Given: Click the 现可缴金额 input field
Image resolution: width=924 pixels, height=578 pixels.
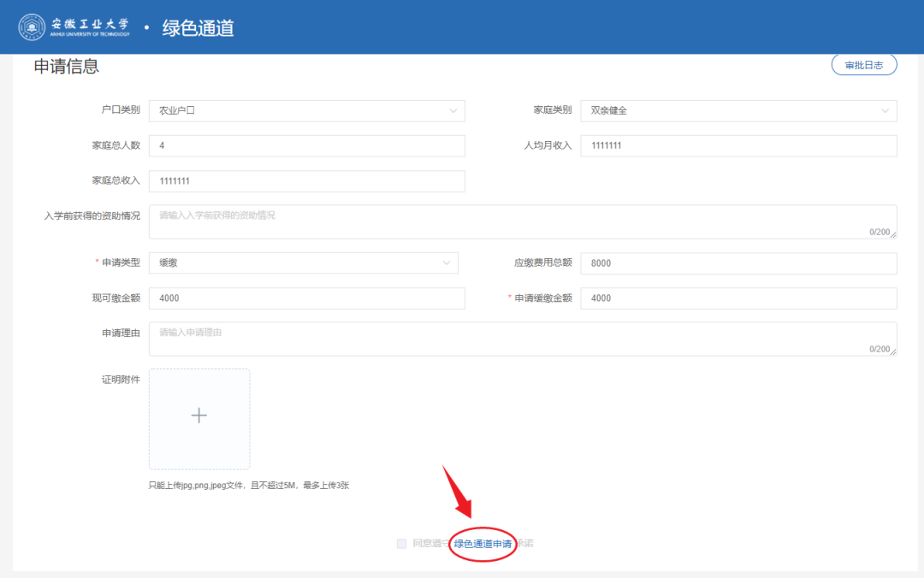Looking at the screenshot, I should (306, 298).
